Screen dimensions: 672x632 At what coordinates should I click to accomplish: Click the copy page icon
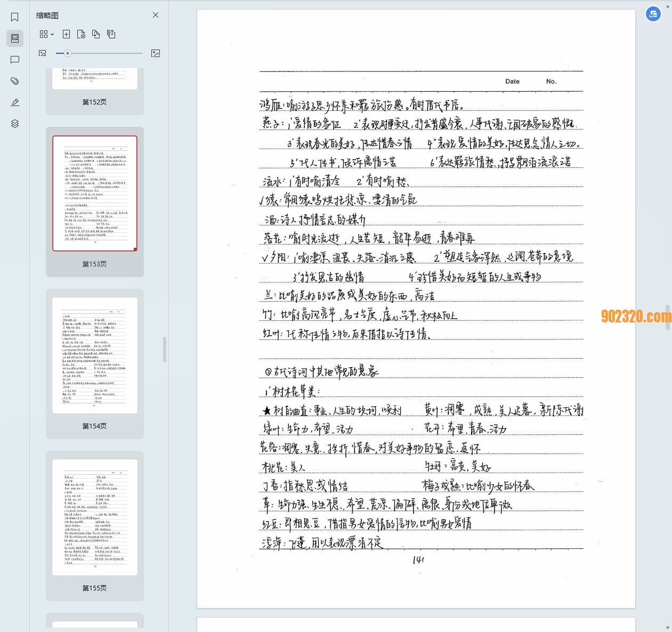click(x=96, y=34)
